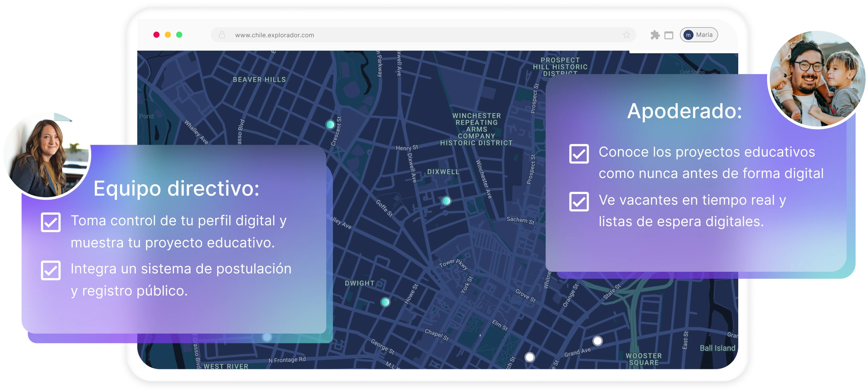
Task: Click the Chapel St street label
Action: (x=437, y=334)
